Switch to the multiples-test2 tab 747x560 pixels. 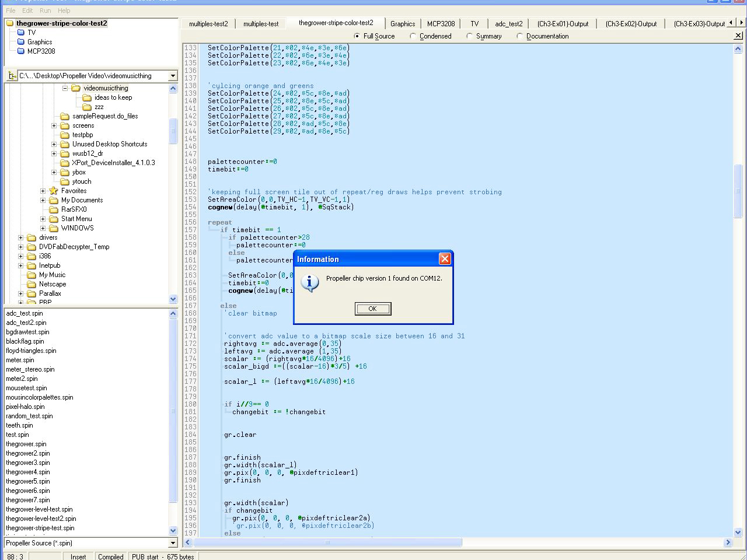[208, 24]
